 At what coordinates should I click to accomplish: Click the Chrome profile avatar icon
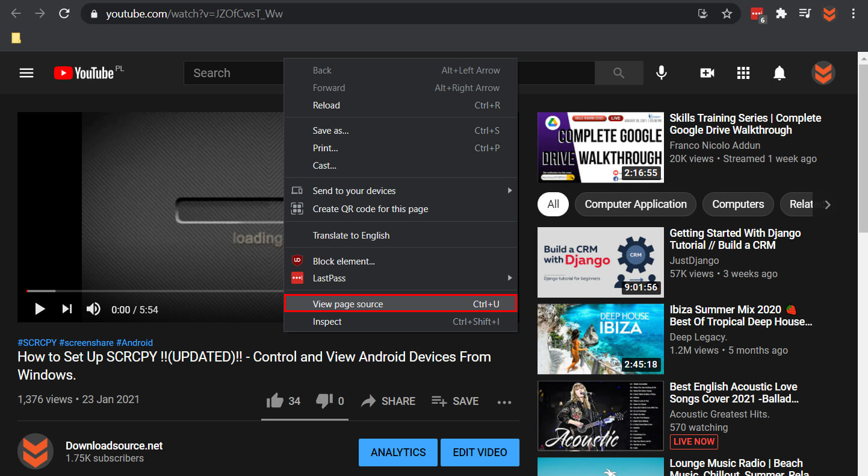[x=829, y=13]
